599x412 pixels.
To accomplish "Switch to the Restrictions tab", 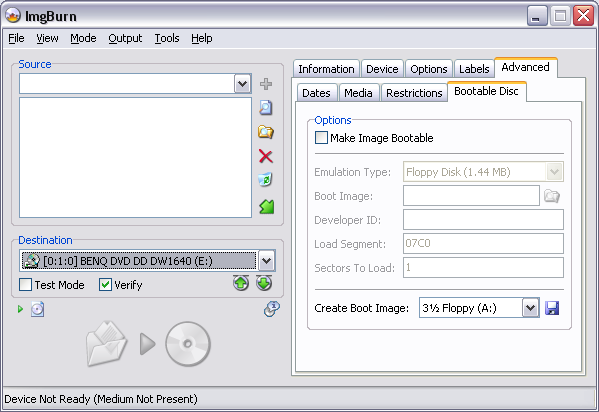I will point(414,93).
